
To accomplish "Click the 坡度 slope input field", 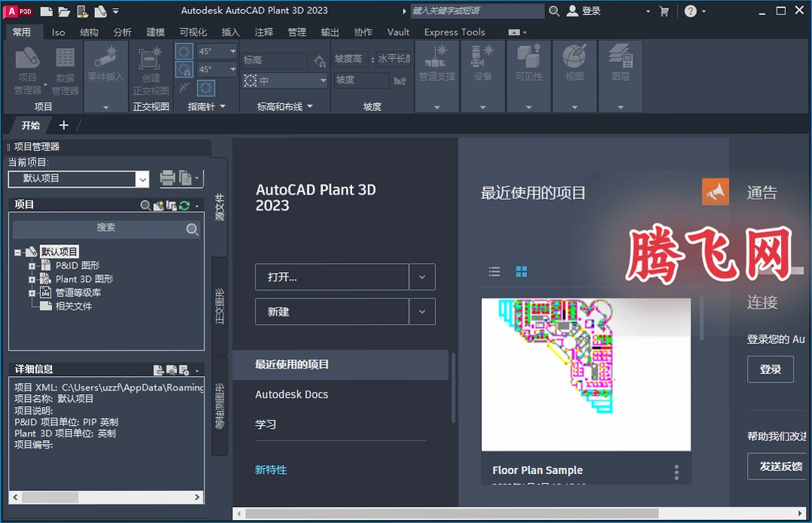I will coord(361,80).
